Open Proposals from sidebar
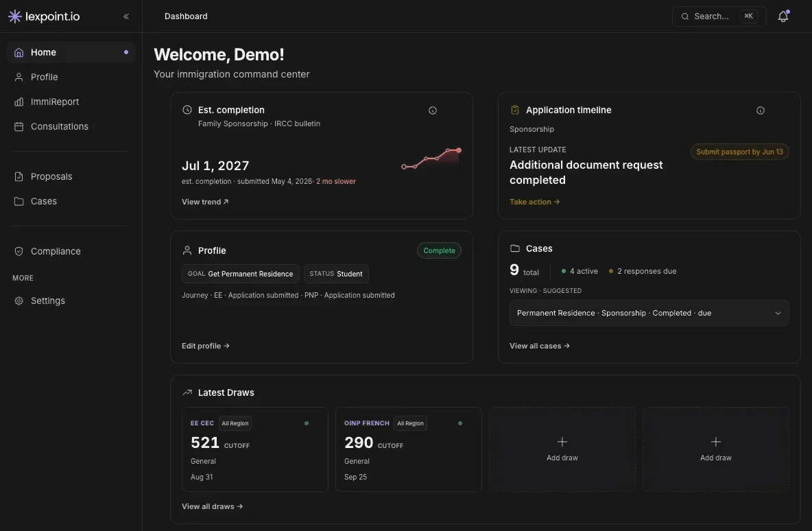 (x=71, y=176)
